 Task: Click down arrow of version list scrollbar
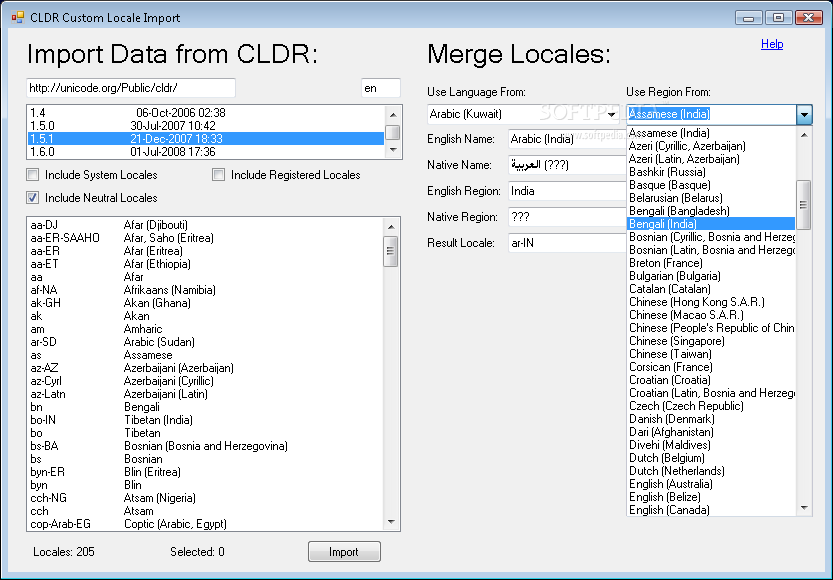[x=393, y=150]
